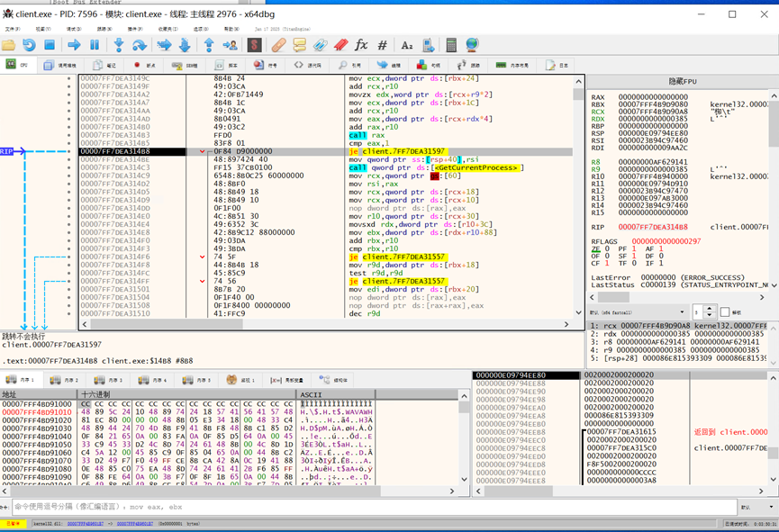This screenshot has width=779, height=532.
Task: Pause execution with the pause icon
Action: click(95, 45)
